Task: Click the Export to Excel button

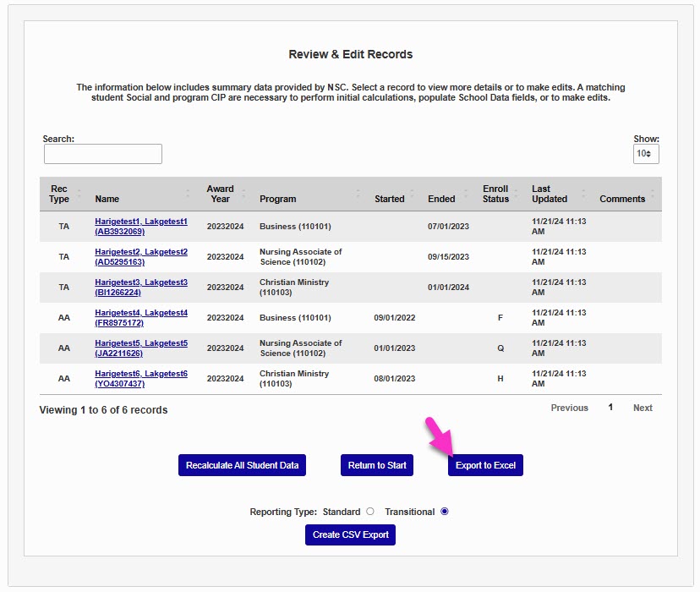Action: tap(485, 465)
